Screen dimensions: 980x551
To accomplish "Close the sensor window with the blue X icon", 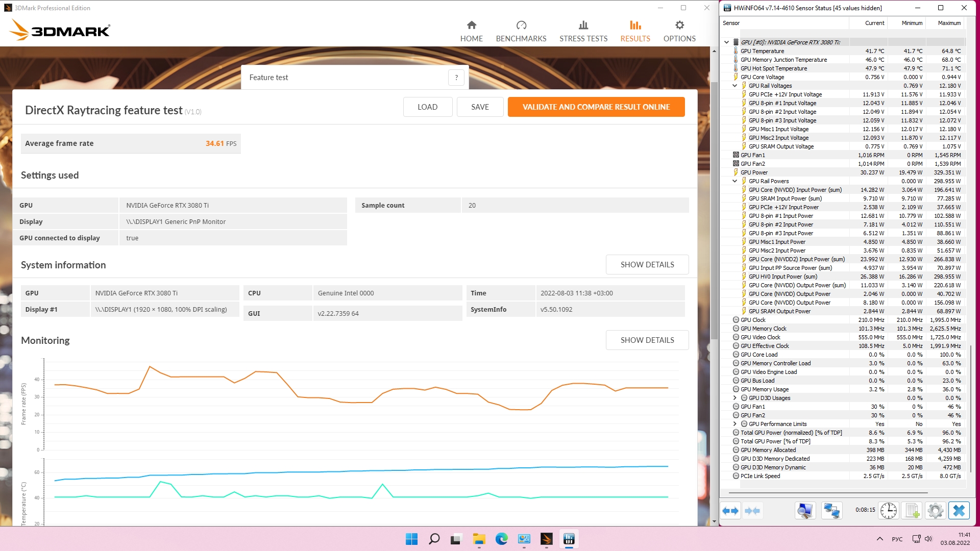I will [x=959, y=511].
